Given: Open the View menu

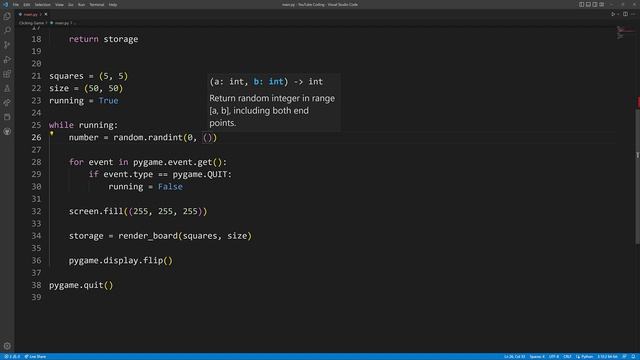Looking at the screenshot, I should (x=59, y=4).
